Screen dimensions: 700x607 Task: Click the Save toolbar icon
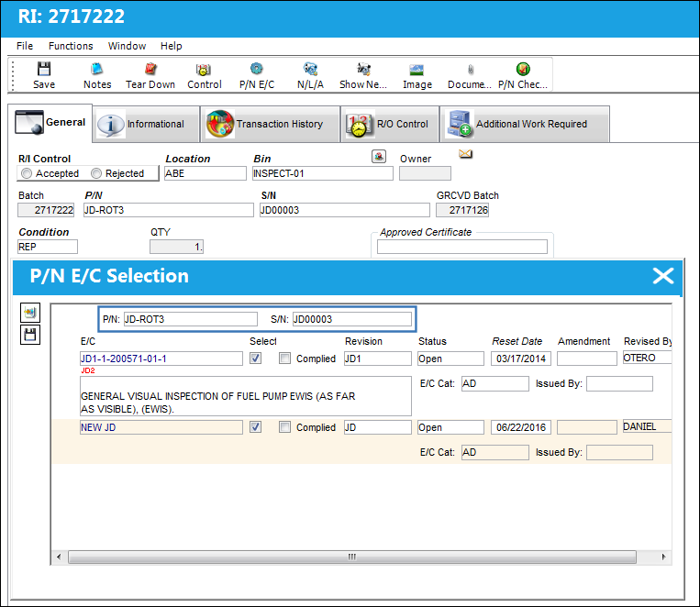(x=44, y=69)
